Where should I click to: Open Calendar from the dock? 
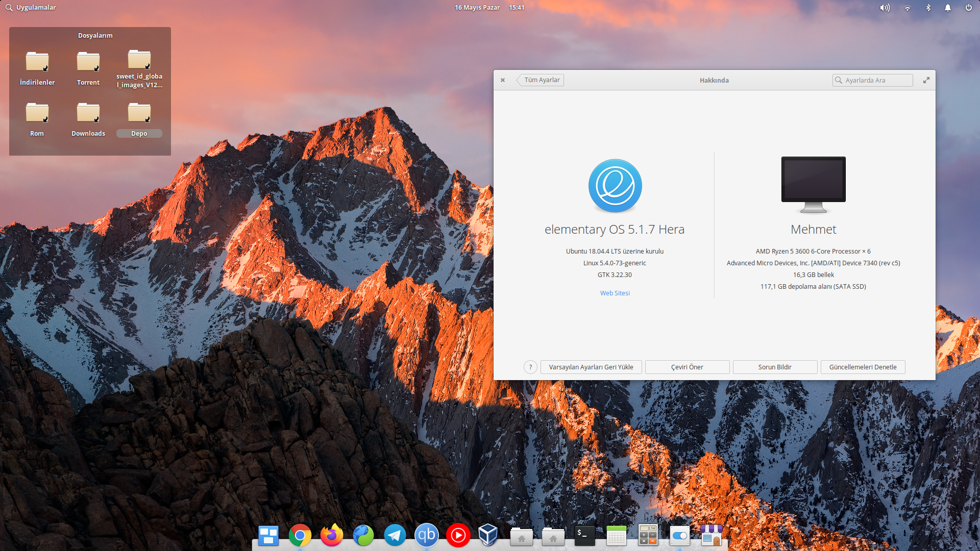click(616, 536)
